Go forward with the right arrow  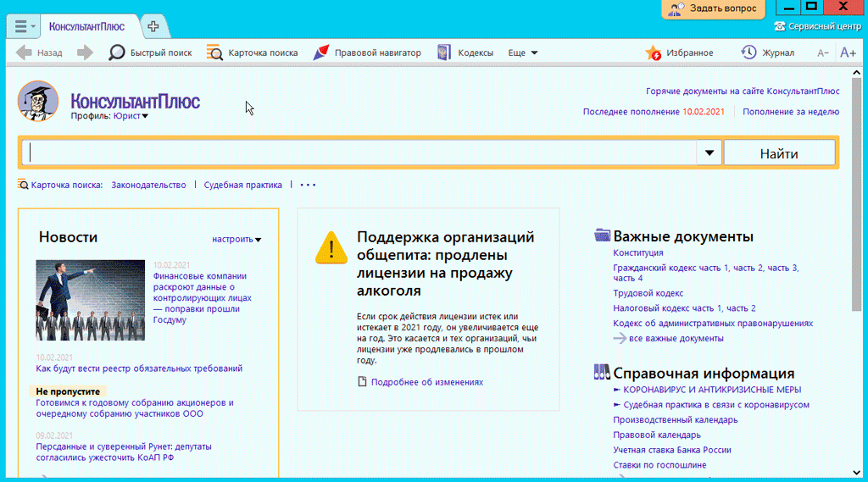[x=85, y=53]
